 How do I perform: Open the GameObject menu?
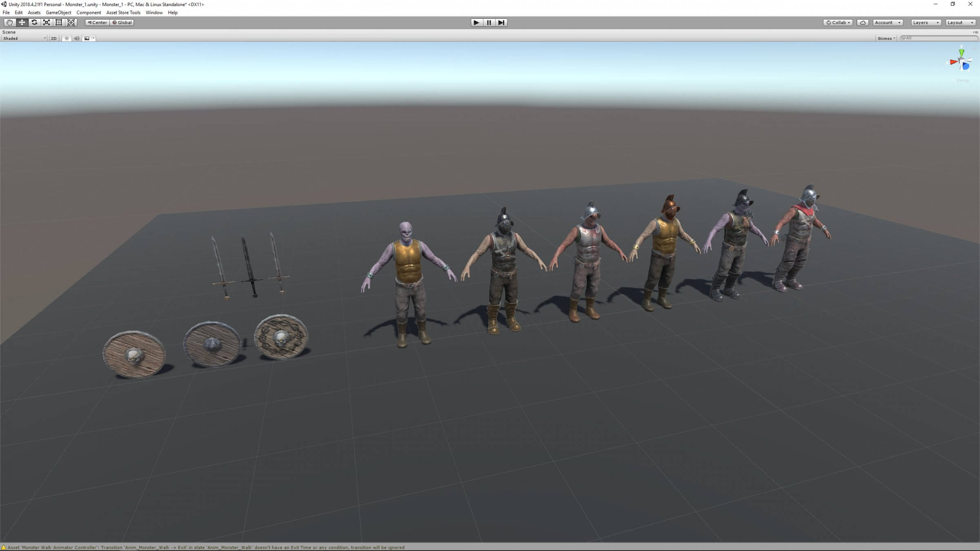[58, 13]
